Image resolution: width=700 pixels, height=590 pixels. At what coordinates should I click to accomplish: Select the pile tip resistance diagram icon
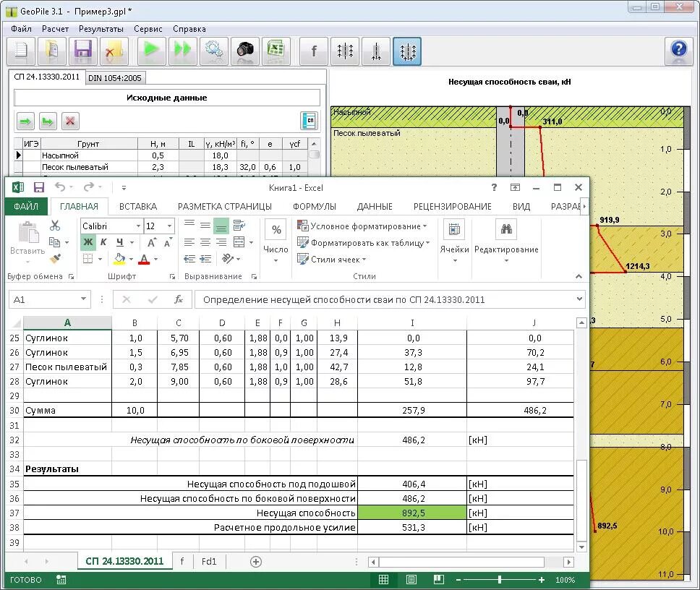(x=376, y=51)
